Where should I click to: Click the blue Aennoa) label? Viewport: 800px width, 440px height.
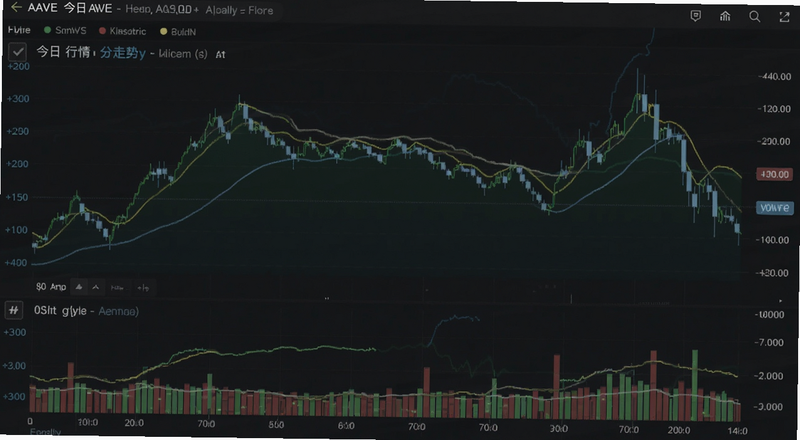tap(118, 311)
